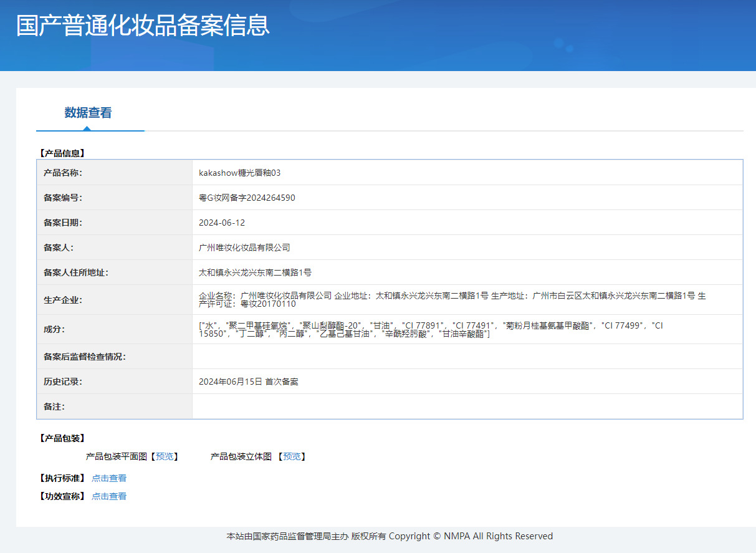Open 预览 link for 产品包装立体图

[x=292, y=457]
